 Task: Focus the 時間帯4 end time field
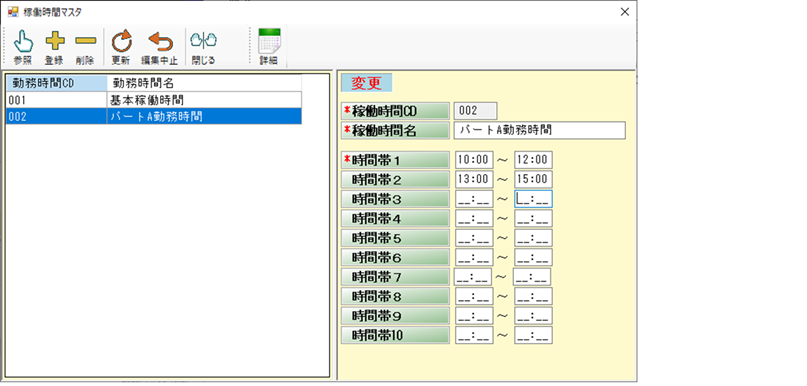pyautogui.click(x=533, y=219)
